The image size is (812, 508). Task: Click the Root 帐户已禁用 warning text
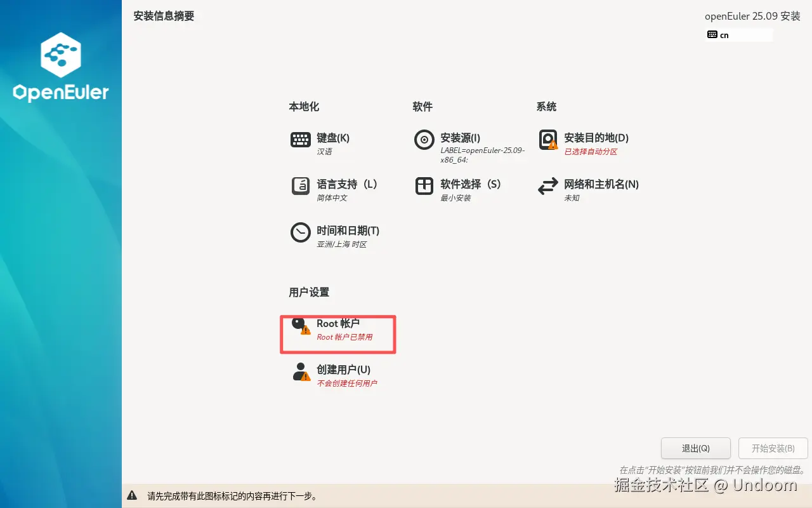tap(344, 337)
